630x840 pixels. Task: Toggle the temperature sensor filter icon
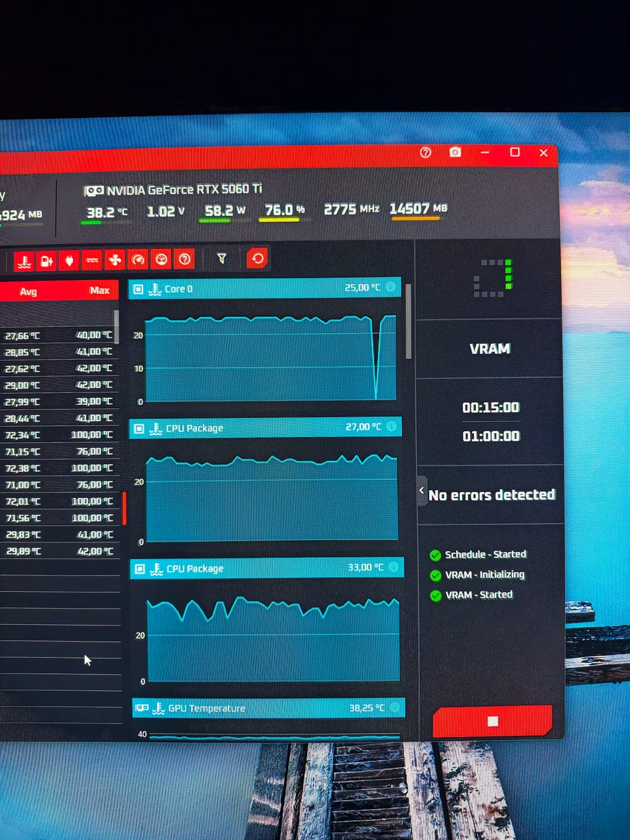tap(24, 261)
